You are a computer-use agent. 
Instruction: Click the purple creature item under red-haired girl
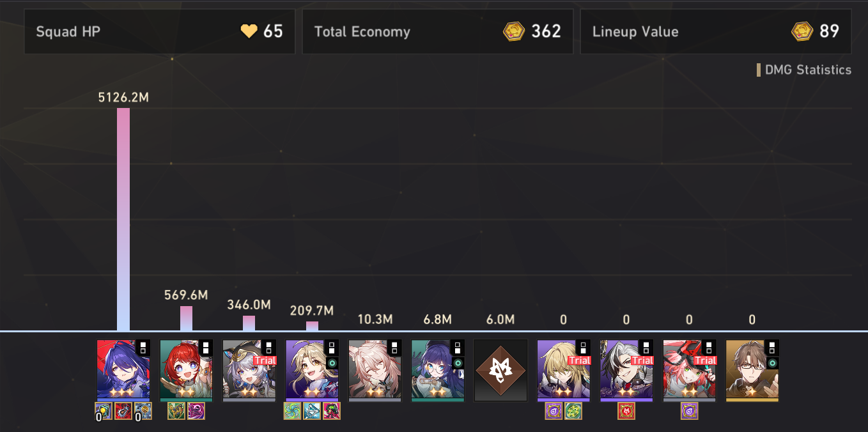(196, 411)
